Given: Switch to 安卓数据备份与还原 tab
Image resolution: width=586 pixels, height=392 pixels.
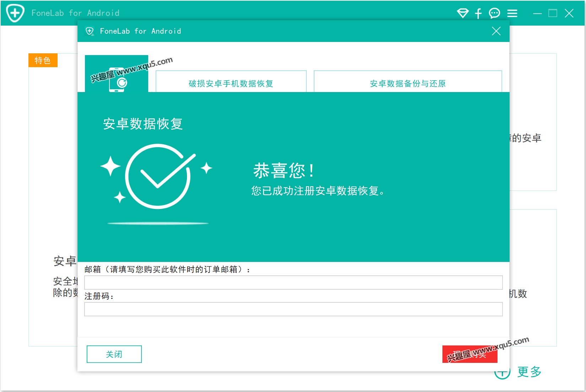Looking at the screenshot, I should pos(408,82).
